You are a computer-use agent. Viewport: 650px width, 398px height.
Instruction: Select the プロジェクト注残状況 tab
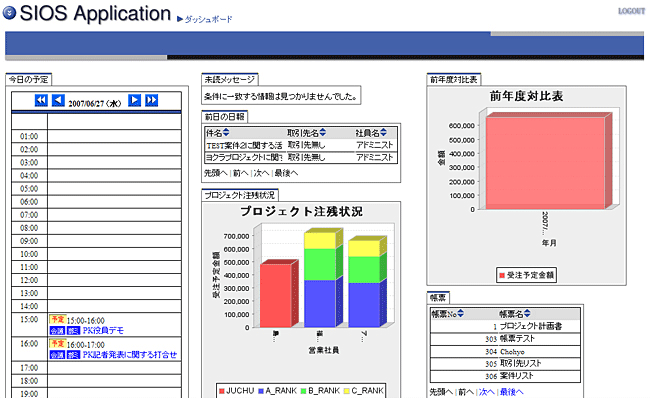click(240, 195)
